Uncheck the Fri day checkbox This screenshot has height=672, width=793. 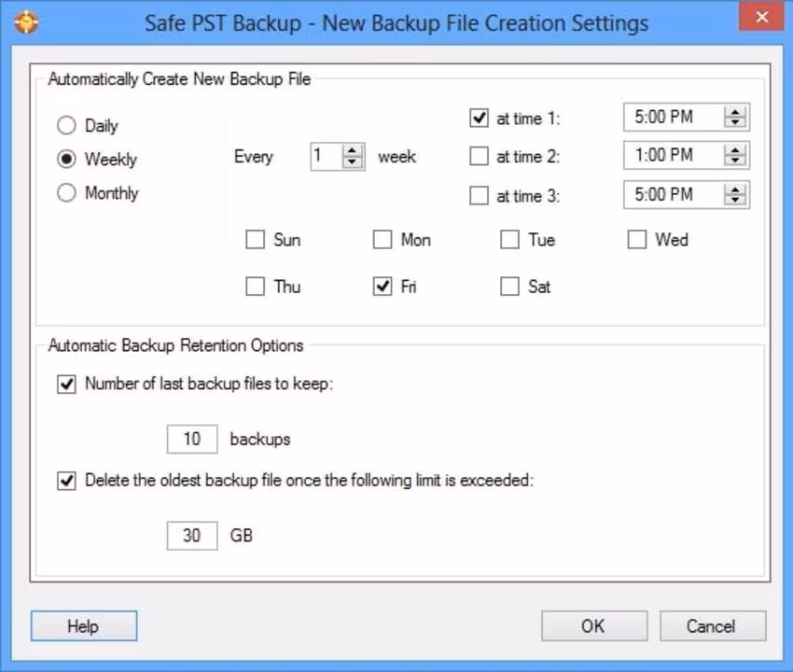click(383, 287)
